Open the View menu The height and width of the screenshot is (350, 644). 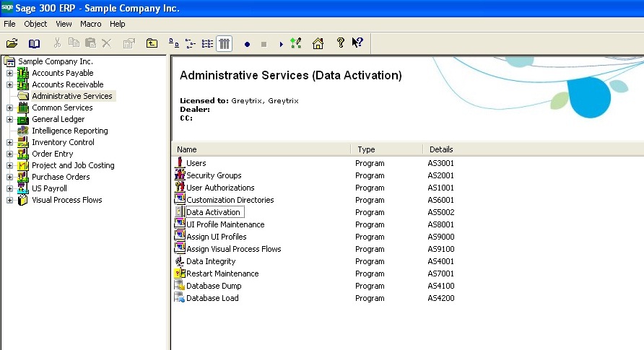tap(64, 24)
